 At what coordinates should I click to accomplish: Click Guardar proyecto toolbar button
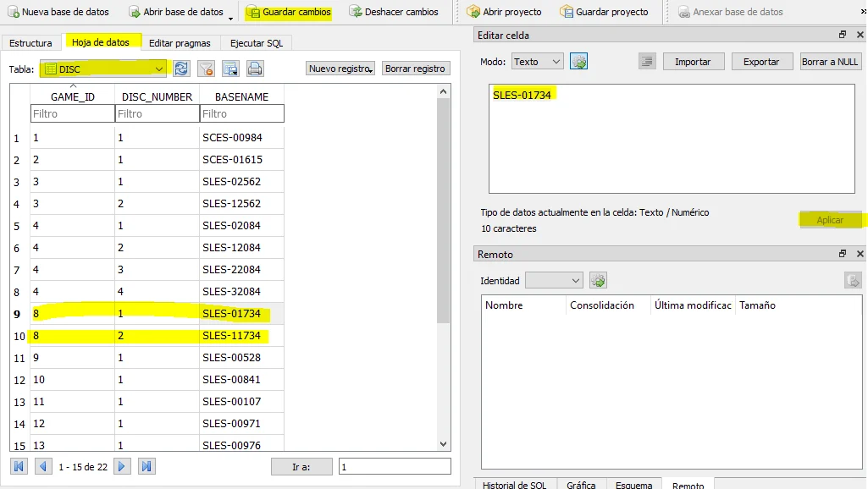[x=604, y=12]
